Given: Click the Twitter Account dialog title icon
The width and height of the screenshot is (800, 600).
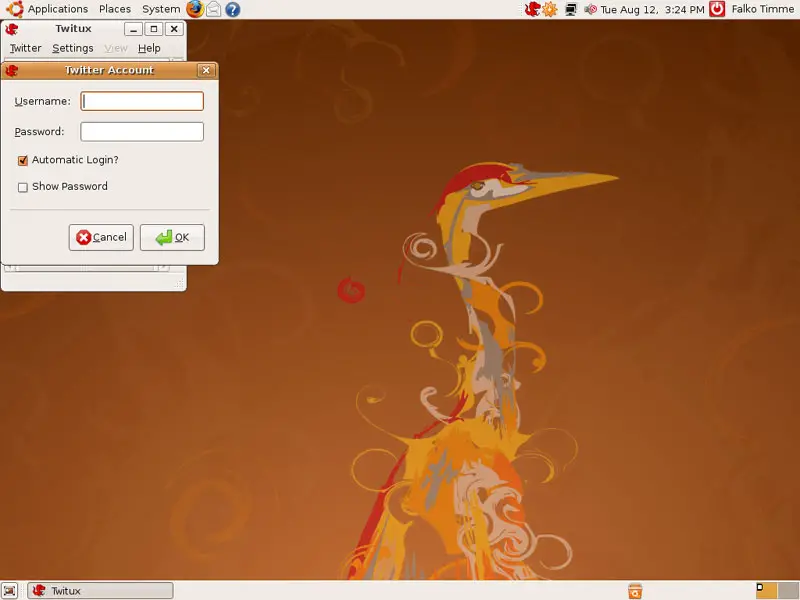Looking at the screenshot, I should pyautogui.click(x=12, y=70).
